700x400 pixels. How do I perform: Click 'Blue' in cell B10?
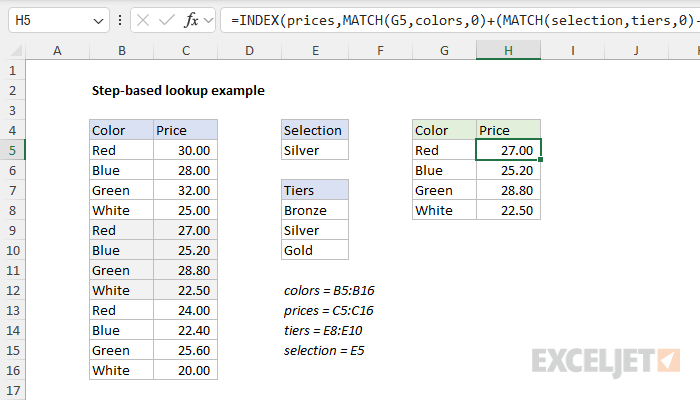click(x=121, y=250)
